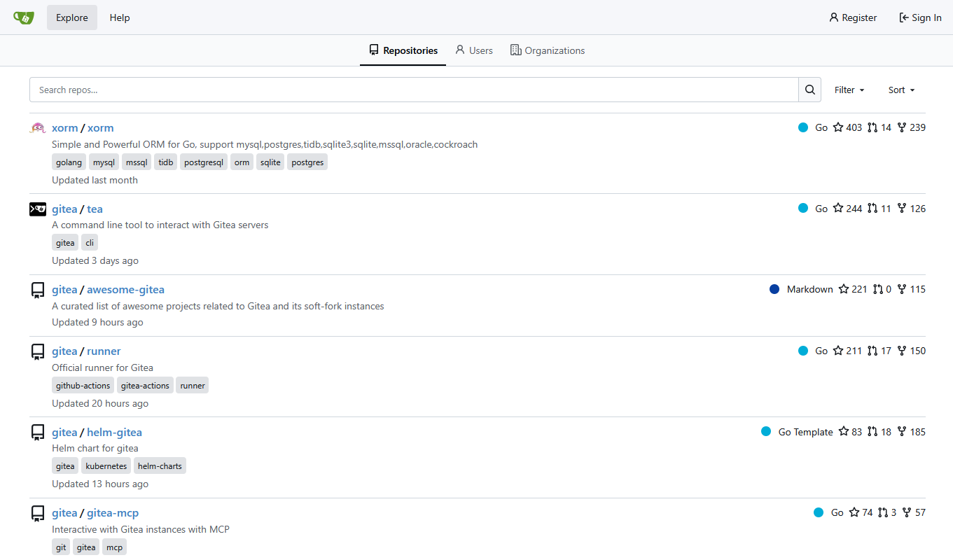The width and height of the screenshot is (953, 560).
Task: Click the Go Template language color dot
Action: point(766,432)
